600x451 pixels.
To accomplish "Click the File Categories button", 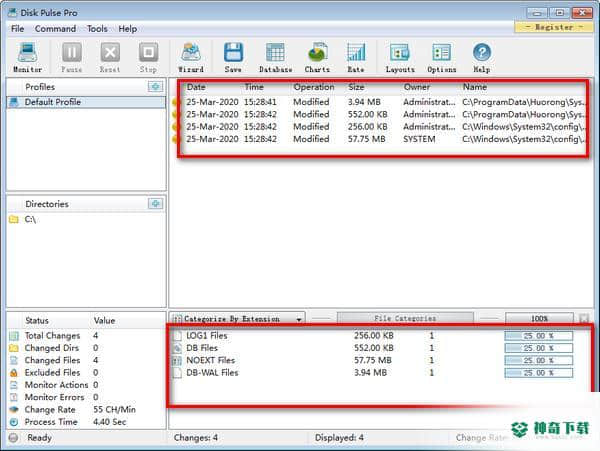I will 405,318.
